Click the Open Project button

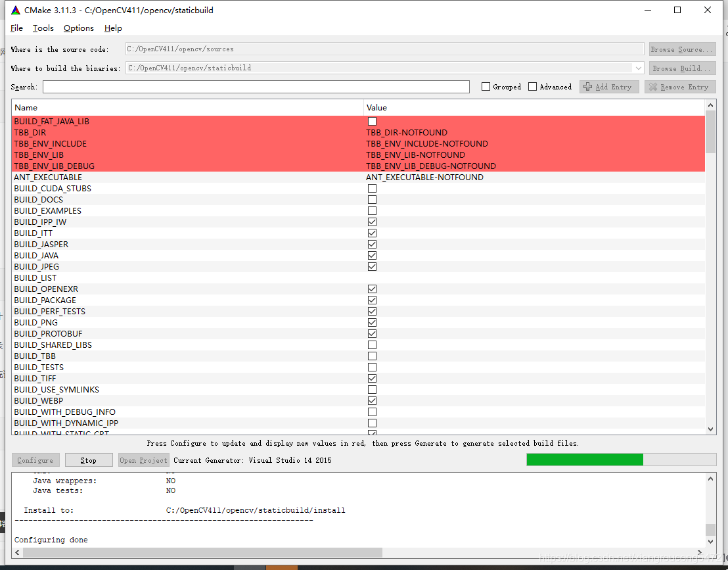(143, 460)
